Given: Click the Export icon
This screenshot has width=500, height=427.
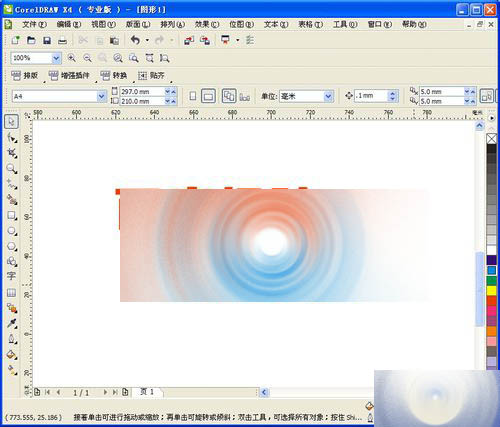Looking at the screenshot, I should (205, 41).
